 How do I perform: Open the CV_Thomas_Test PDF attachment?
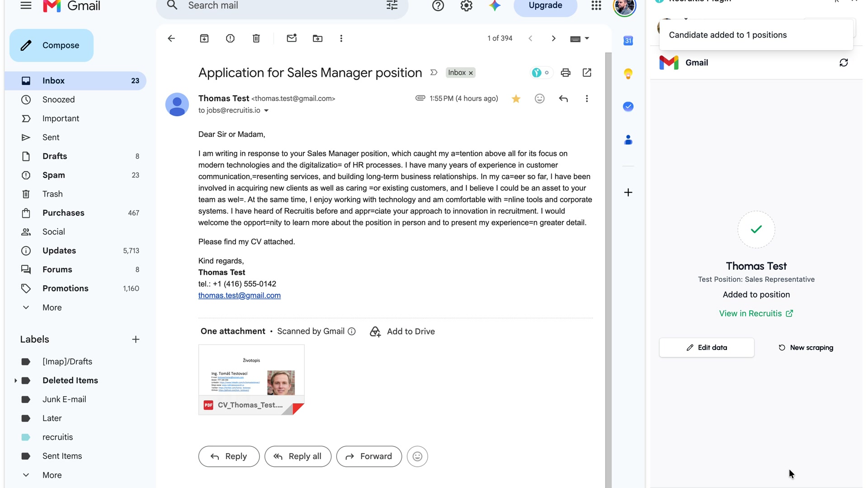[251, 380]
